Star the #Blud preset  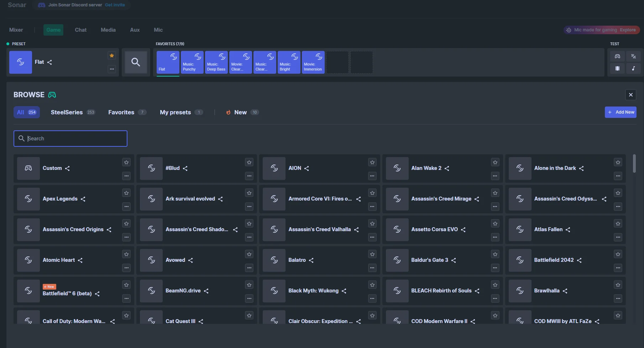[x=249, y=162]
